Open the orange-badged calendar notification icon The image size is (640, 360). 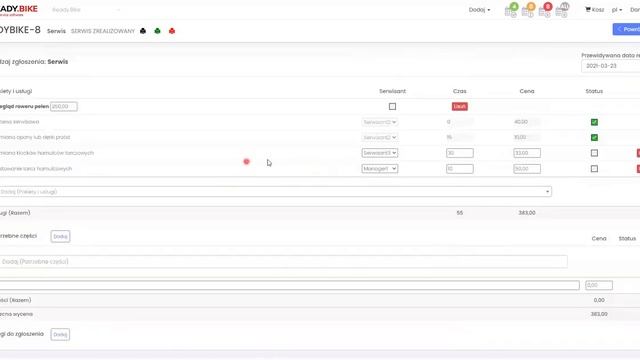click(x=528, y=10)
